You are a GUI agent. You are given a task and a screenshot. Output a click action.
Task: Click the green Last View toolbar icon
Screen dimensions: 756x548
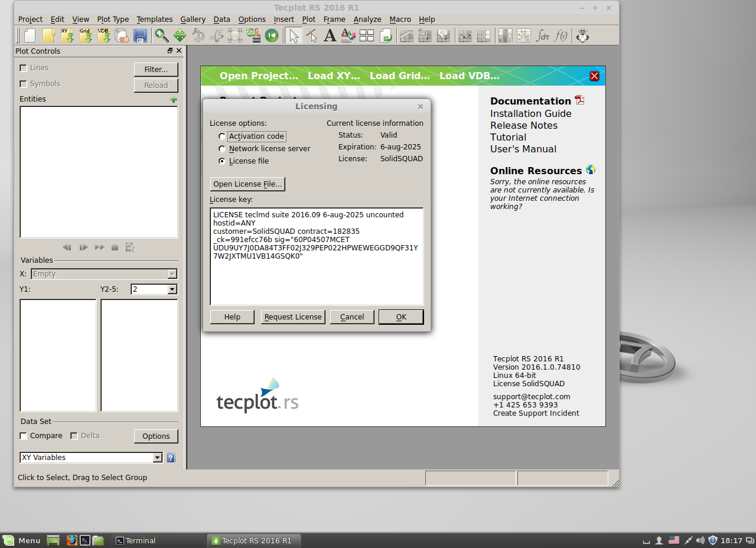click(272, 35)
